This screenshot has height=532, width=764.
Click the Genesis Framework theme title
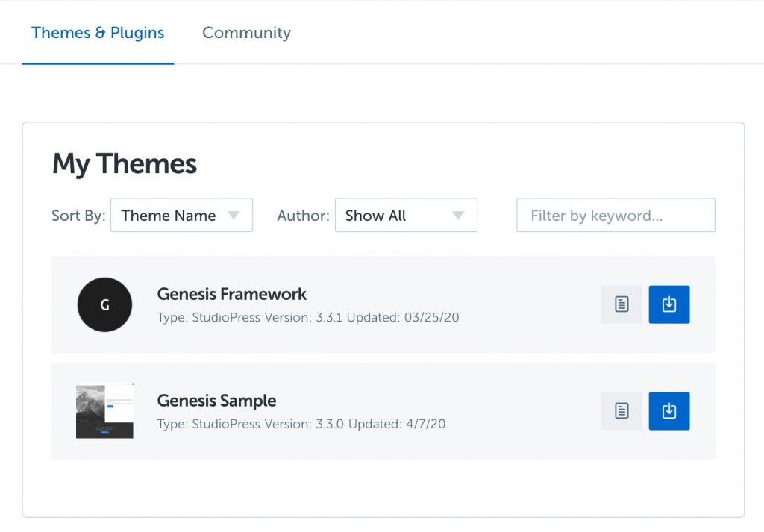(x=232, y=294)
